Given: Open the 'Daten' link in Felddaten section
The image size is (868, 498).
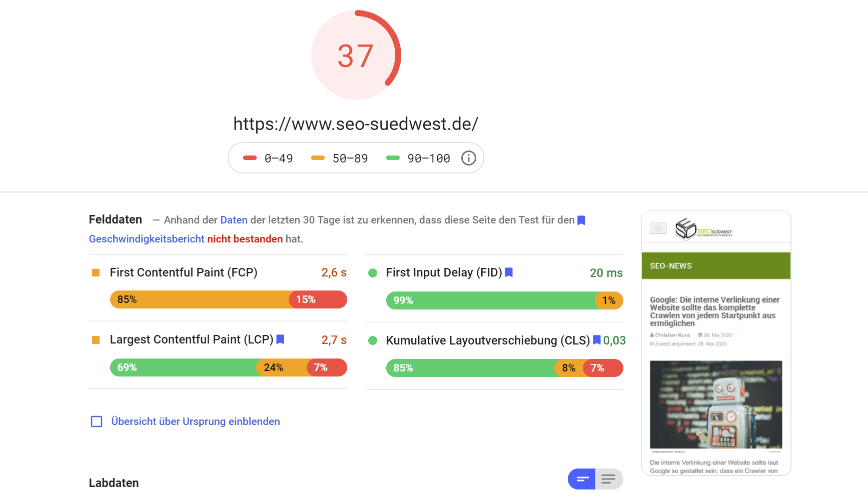Looking at the screenshot, I should tap(233, 220).
